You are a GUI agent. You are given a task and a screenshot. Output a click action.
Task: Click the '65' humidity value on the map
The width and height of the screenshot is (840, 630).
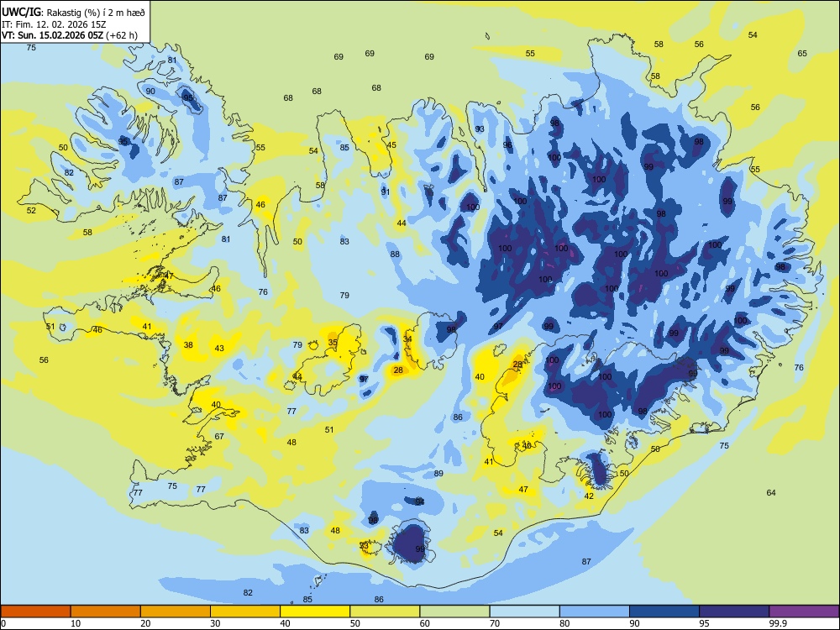tap(802, 53)
